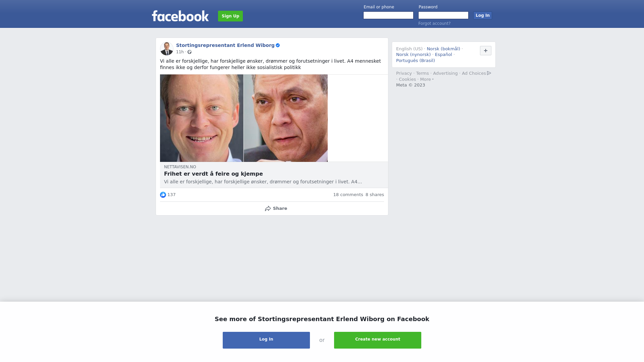Click the Create new account button

tap(378, 340)
